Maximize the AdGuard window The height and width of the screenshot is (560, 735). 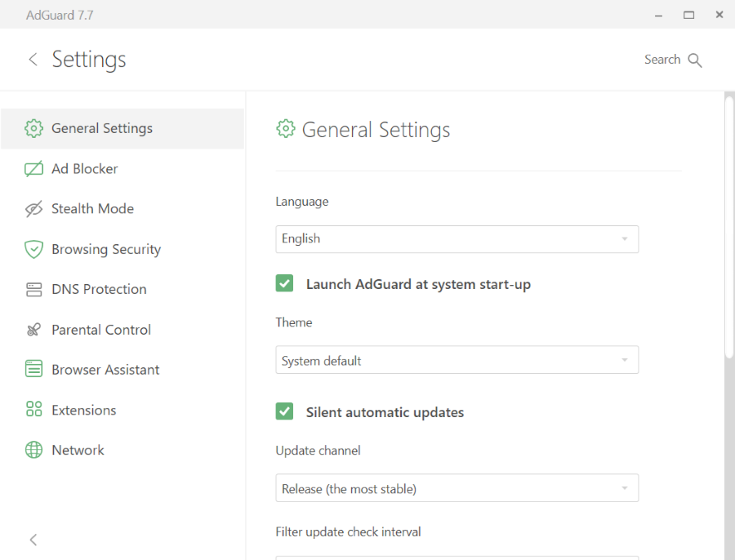(688, 15)
